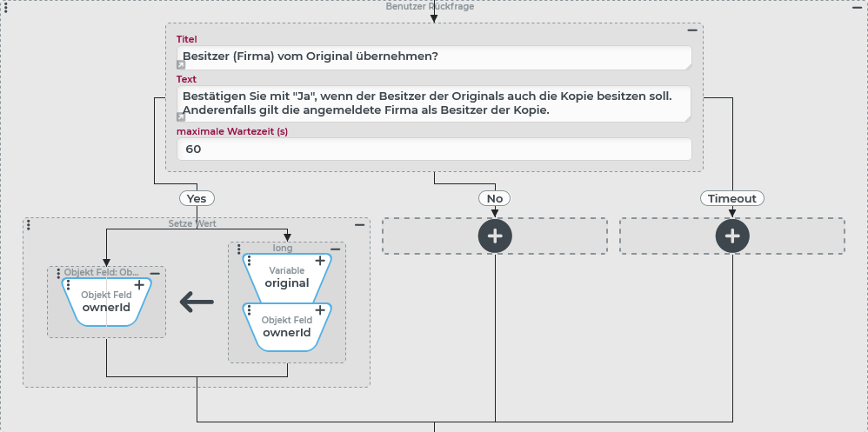Click into the Titel input field

[x=433, y=56]
